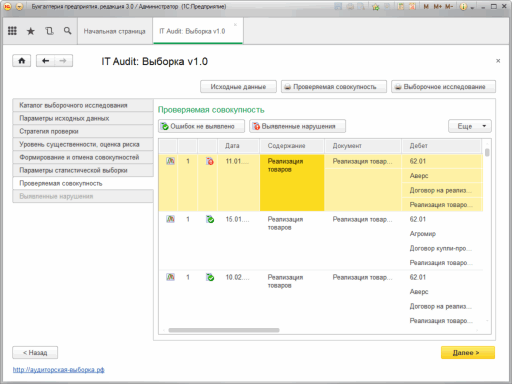The width and height of the screenshot is (512, 384).
Task: Open Уровень существенности, оценка риска section
Action: point(83,144)
